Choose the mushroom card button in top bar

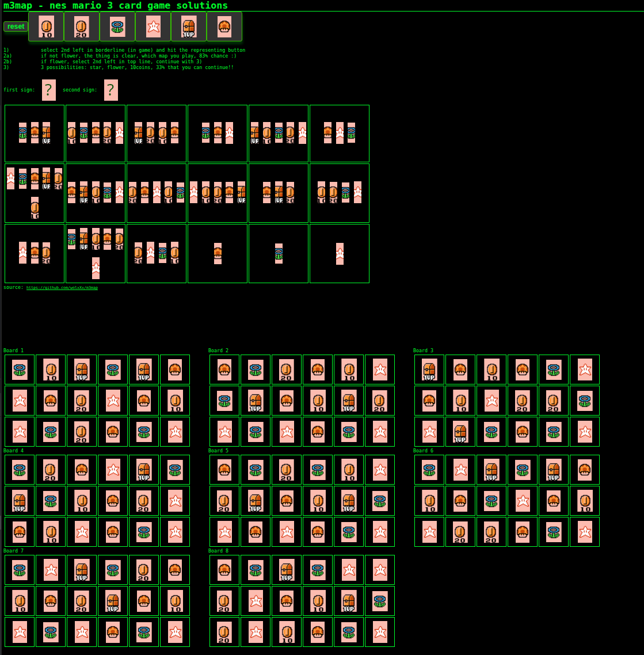click(224, 26)
